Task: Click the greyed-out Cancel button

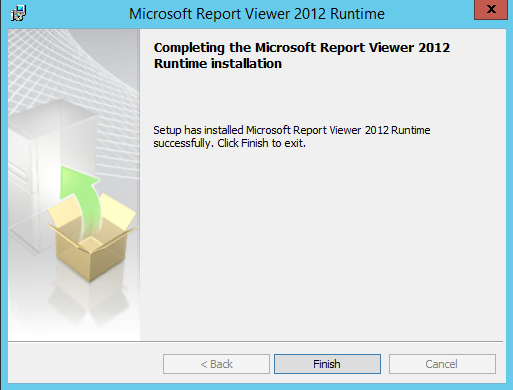Action: point(442,364)
